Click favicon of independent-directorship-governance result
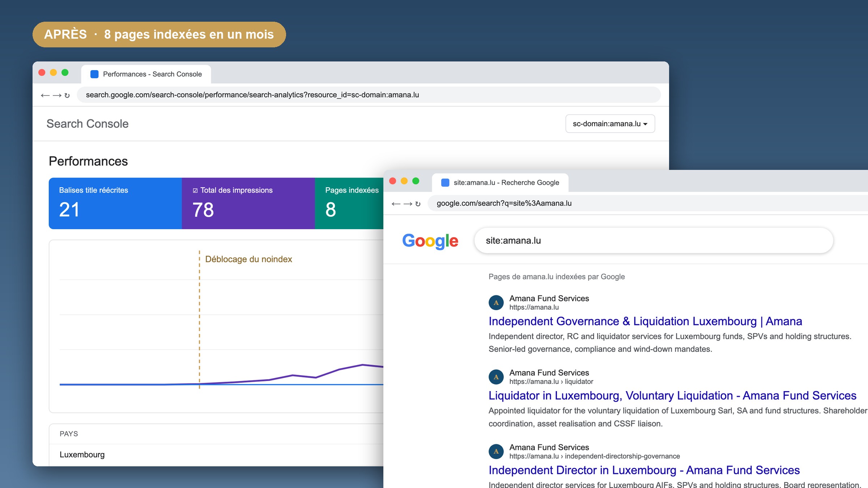 [x=496, y=451]
